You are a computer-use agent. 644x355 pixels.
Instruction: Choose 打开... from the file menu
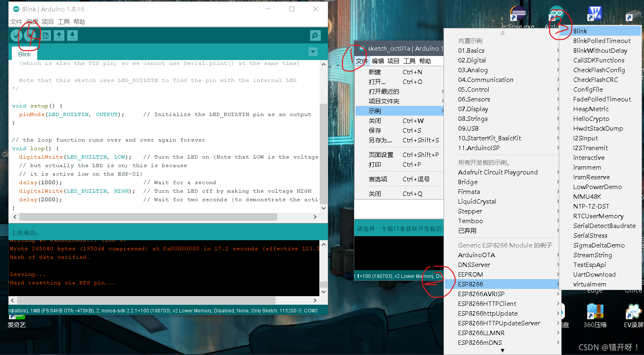click(399, 82)
